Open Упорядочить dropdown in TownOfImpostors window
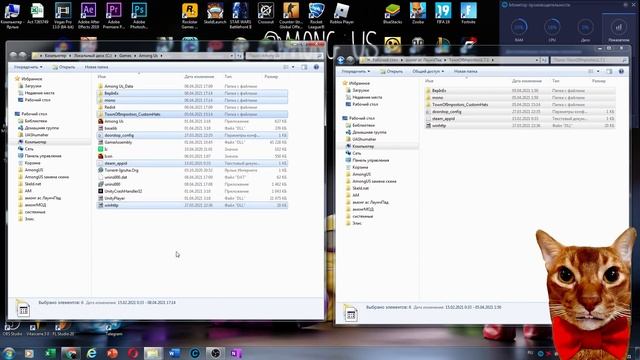 (x=356, y=71)
